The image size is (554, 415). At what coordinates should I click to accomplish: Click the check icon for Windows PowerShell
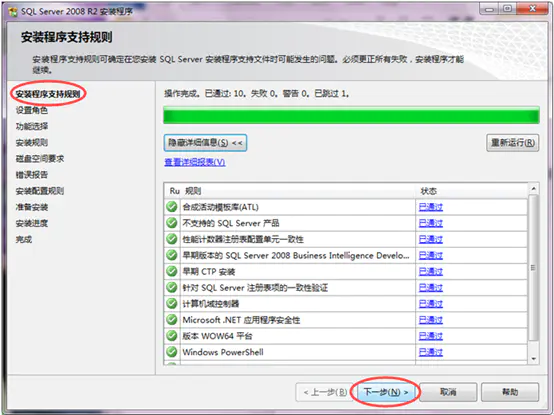[172, 352]
